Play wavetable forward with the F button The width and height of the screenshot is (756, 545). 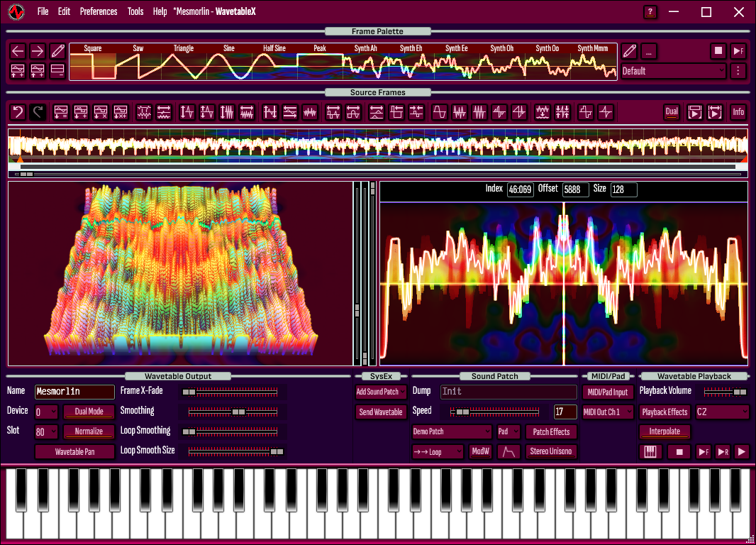click(x=704, y=451)
